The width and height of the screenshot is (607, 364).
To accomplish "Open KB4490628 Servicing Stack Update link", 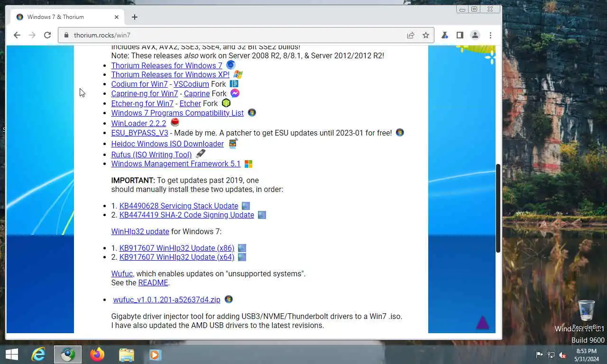I will [179, 206].
